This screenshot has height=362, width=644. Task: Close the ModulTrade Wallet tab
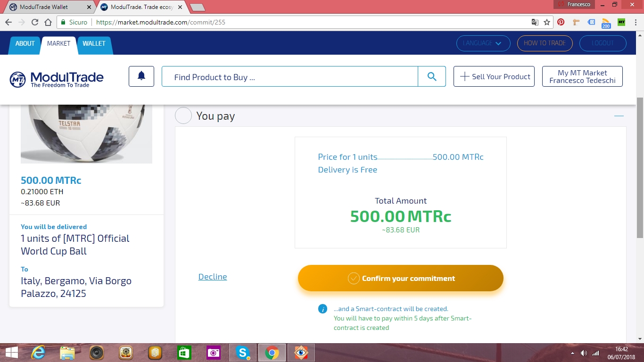click(x=88, y=7)
